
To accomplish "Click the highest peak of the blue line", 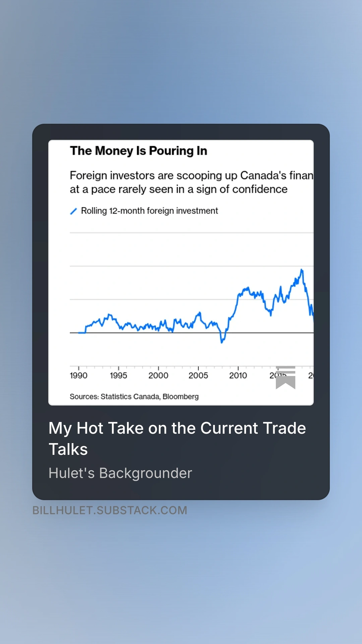I will (302, 270).
